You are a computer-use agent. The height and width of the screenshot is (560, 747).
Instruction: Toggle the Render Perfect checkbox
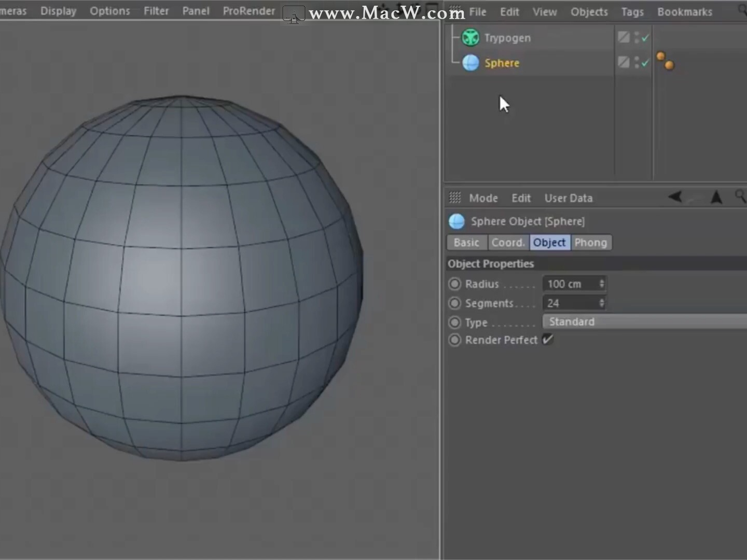pyautogui.click(x=548, y=340)
